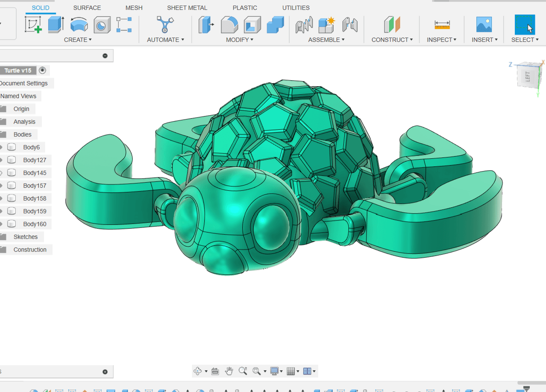Click the Display Settings monitor icon
Viewport: 546px width, 392px height.
click(x=274, y=371)
